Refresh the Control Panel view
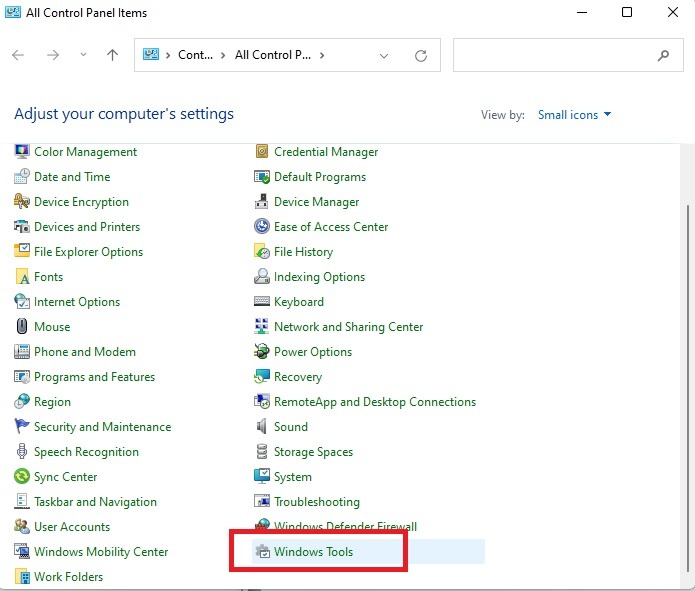The height and width of the screenshot is (591, 695). click(421, 56)
